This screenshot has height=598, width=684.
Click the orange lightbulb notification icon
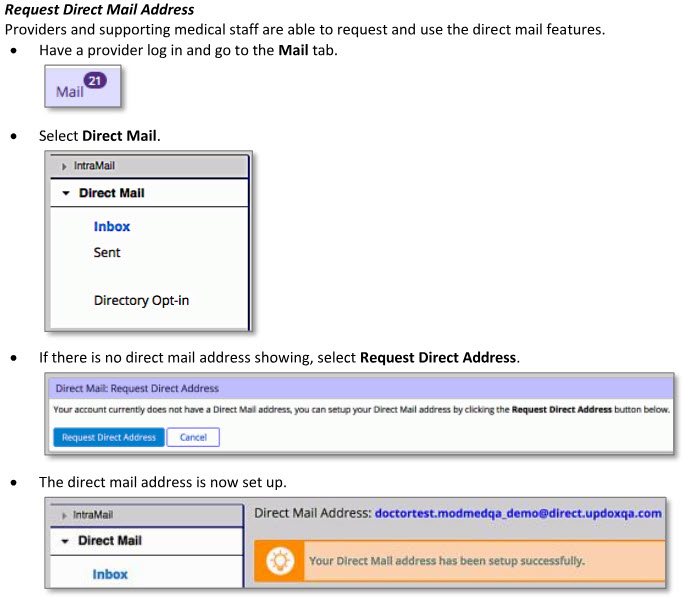pos(280,560)
